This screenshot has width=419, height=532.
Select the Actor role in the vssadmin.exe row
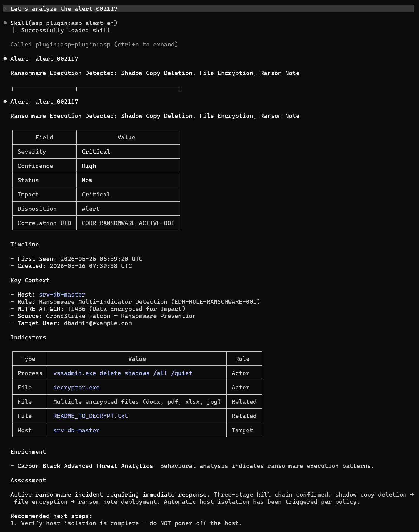(x=241, y=373)
